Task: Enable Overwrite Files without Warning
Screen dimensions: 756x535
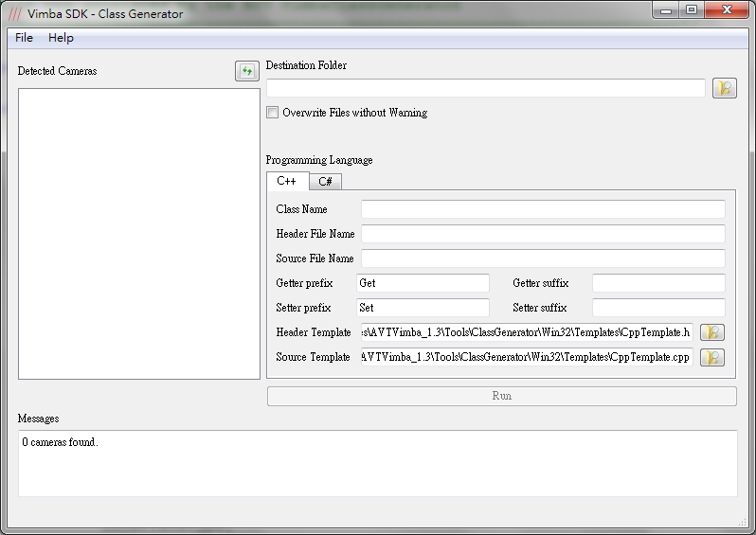Action: pos(273,113)
